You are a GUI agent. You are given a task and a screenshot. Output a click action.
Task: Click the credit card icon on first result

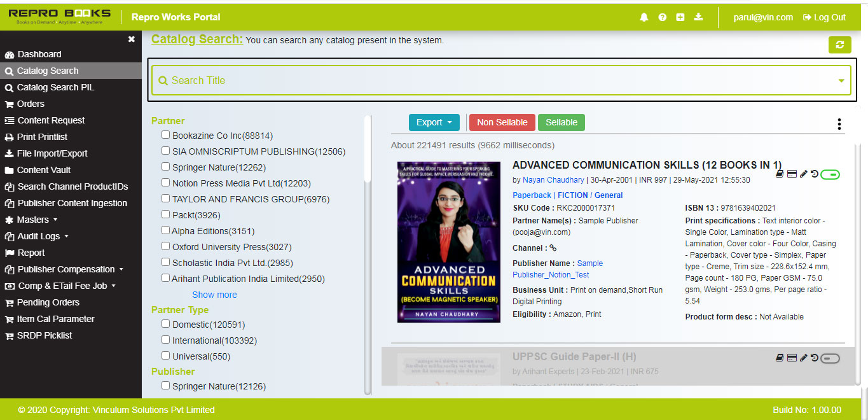pyautogui.click(x=792, y=174)
